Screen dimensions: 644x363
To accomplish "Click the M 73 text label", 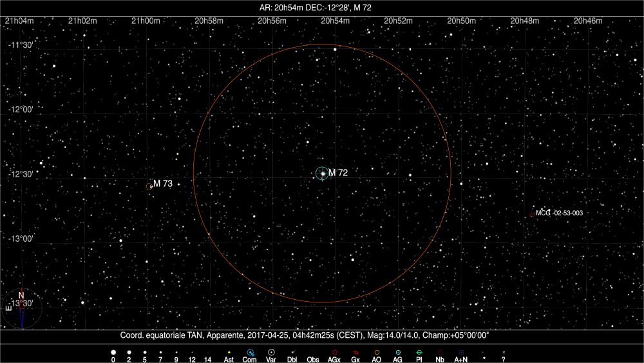I will pos(163,184).
